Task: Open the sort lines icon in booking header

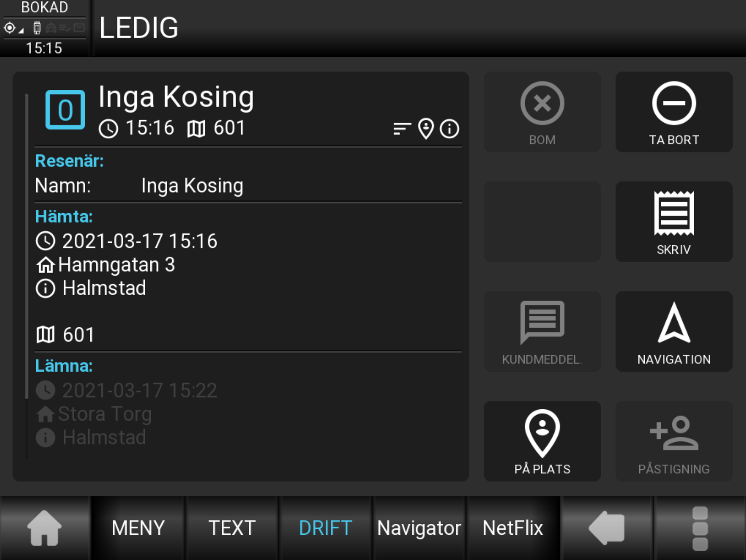Action: 402,129
